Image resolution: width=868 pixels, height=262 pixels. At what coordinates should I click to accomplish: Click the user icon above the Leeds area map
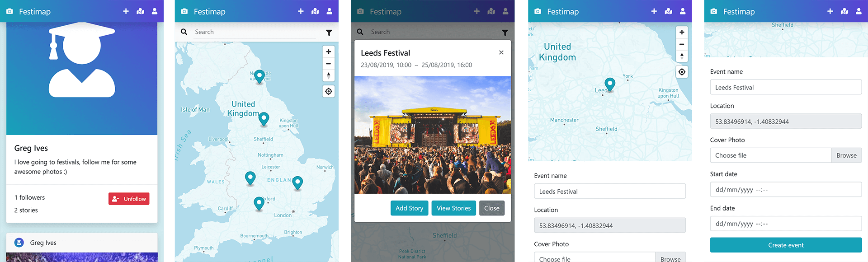pyautogui.click(x=683, y=11)
